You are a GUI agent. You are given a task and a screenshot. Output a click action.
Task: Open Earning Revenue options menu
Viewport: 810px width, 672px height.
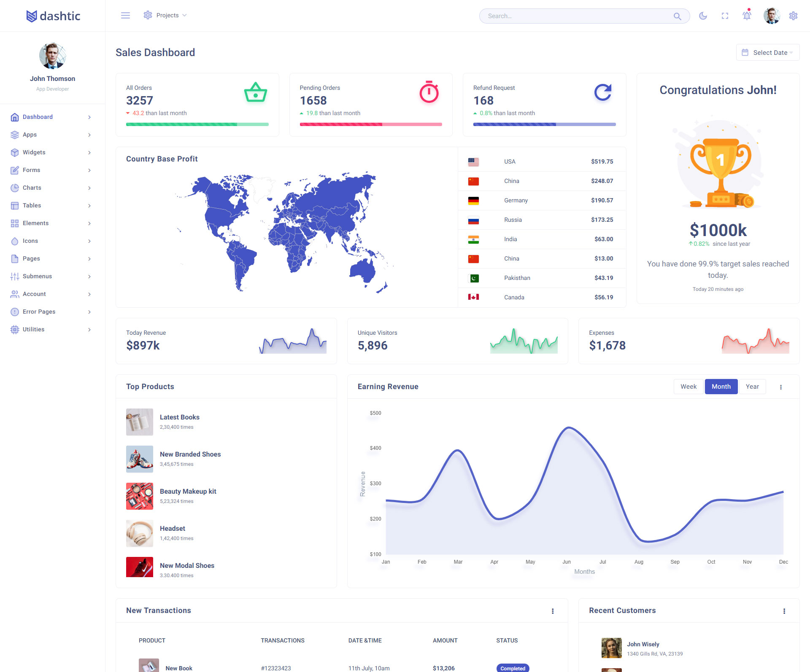tap(781, 387)
